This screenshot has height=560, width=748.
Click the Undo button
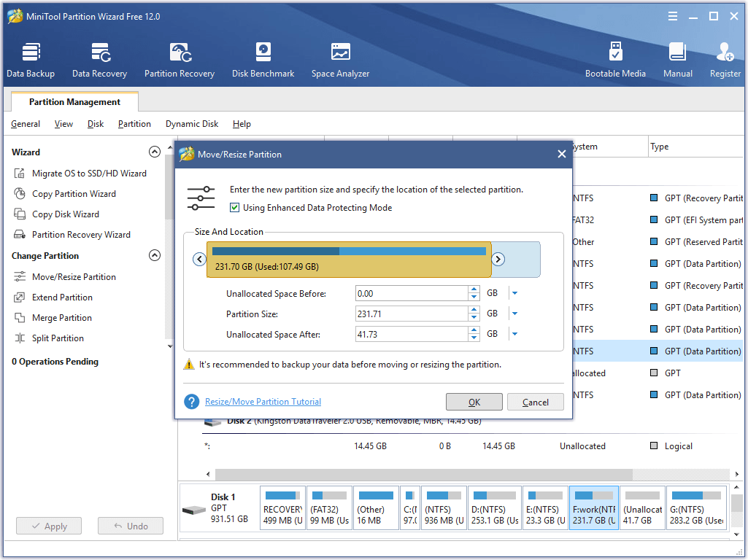click(x=131, y=526)
